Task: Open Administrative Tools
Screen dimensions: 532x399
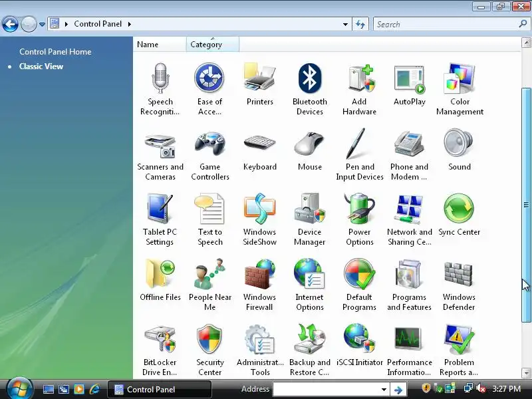Action: click(x=259, y=350)
